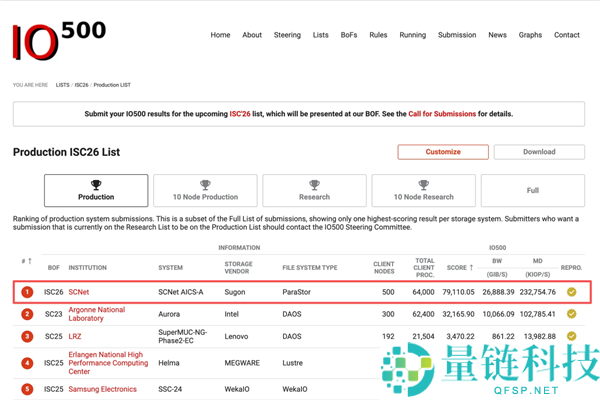This screenshot has height=401, width=600.
Task: Follow the Call for Submissions link
Action: coord(442,114)
